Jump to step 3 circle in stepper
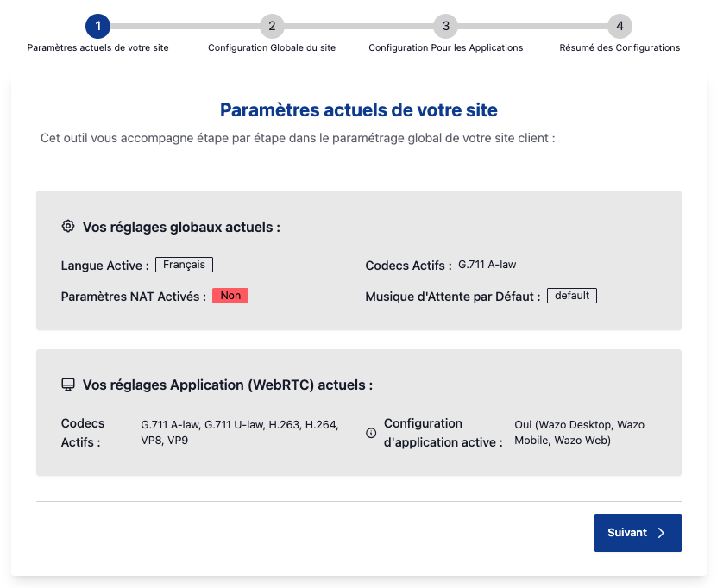 pyautogui.click(x=446, y=26)
